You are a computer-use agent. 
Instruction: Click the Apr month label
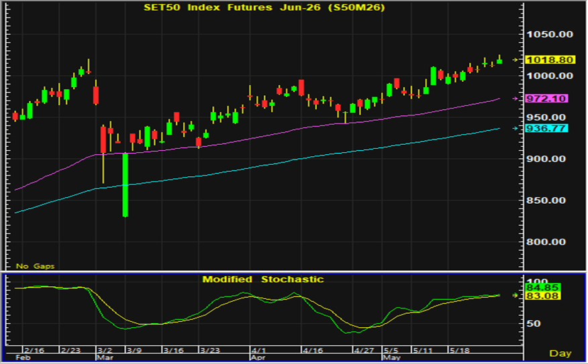click(x=257, y=358)
